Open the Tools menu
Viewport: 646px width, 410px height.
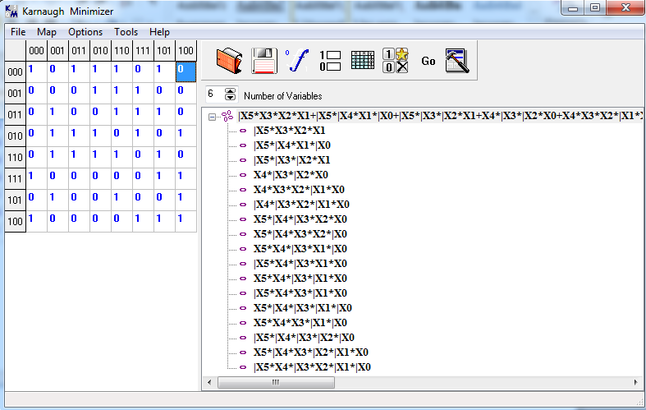click(126, 32)
